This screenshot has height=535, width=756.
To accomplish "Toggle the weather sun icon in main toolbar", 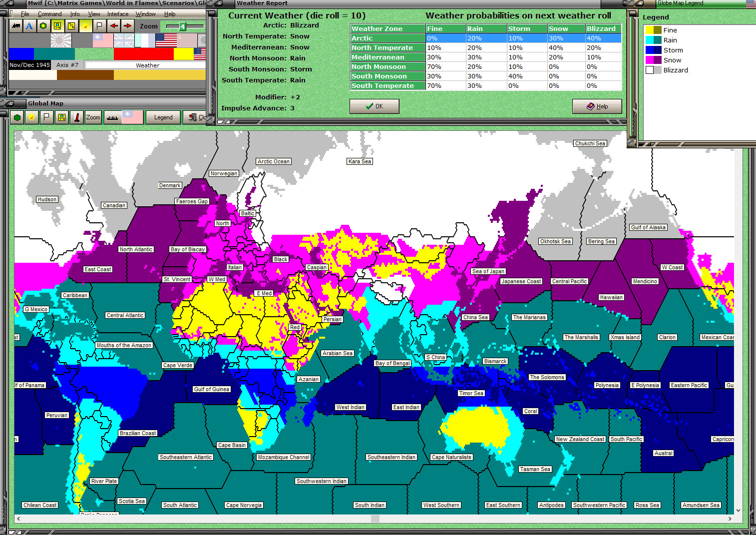I will 85,26.
